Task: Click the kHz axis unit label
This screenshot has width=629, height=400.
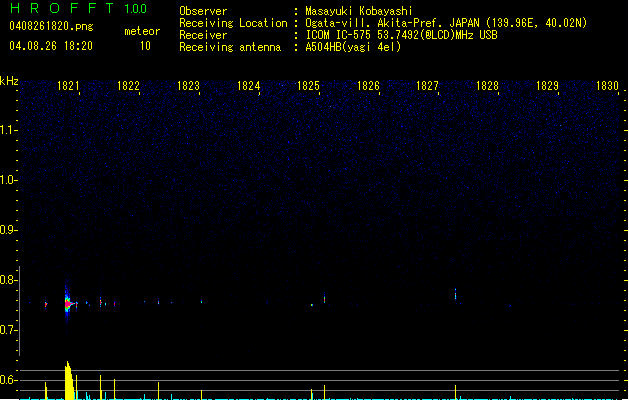Action: pyautogui.click(x=9, y=81)
